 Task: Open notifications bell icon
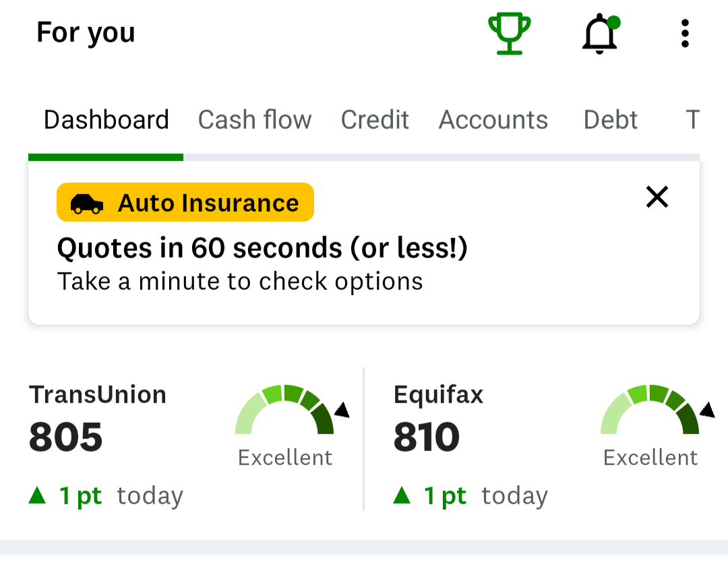[601, 34]
